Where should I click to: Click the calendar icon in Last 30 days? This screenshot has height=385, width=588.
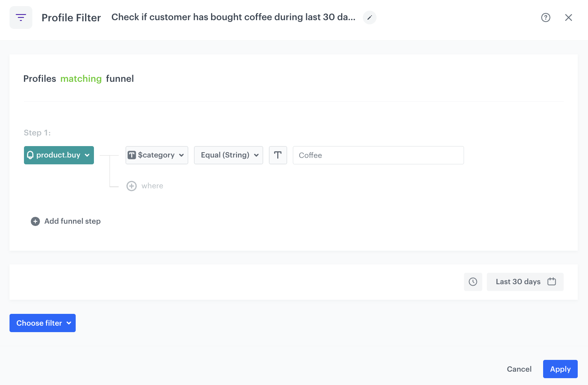pyautogui.click(x=551, y=282)
